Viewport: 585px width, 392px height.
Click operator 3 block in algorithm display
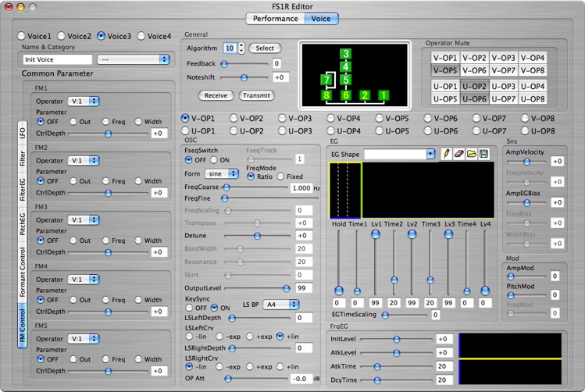click(x=346, y=54)
